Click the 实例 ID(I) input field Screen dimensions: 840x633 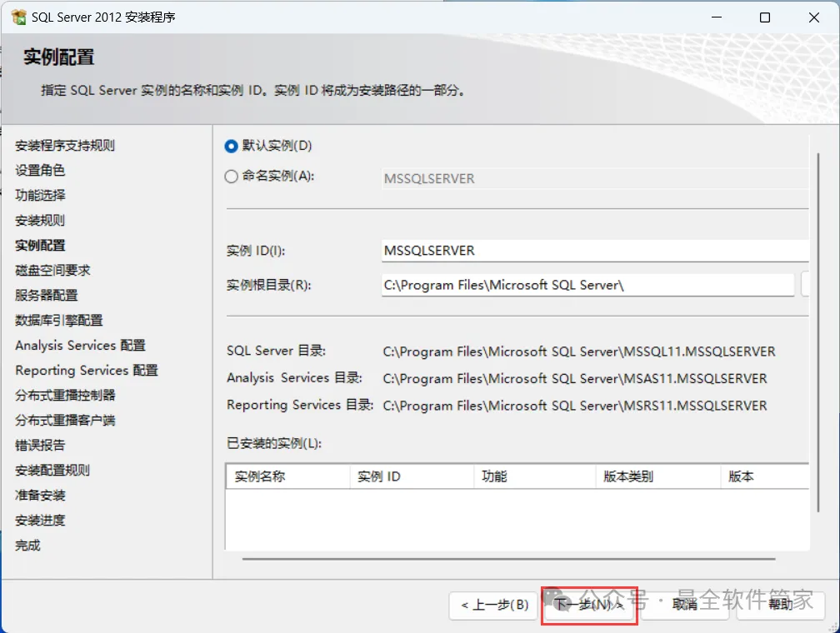click(595, 251)
